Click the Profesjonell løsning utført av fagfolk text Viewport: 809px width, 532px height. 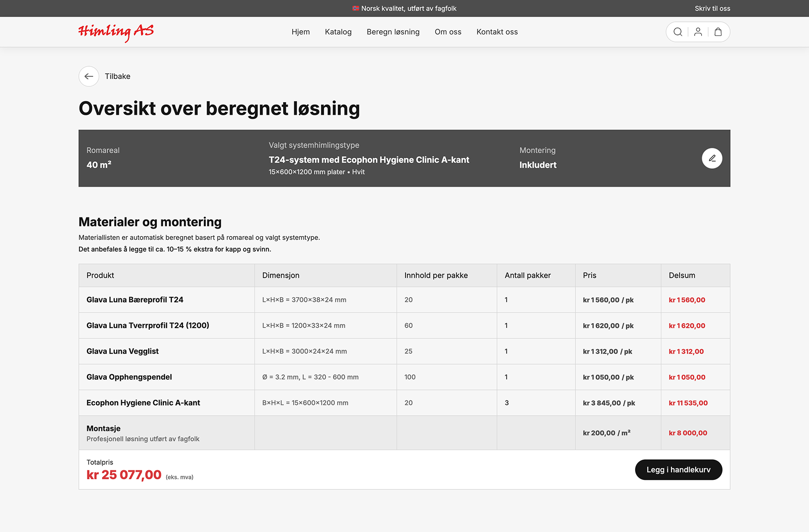point(143,439)
